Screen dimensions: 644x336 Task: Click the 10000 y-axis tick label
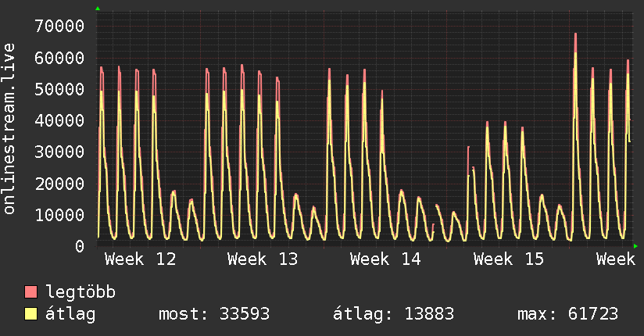59,215
